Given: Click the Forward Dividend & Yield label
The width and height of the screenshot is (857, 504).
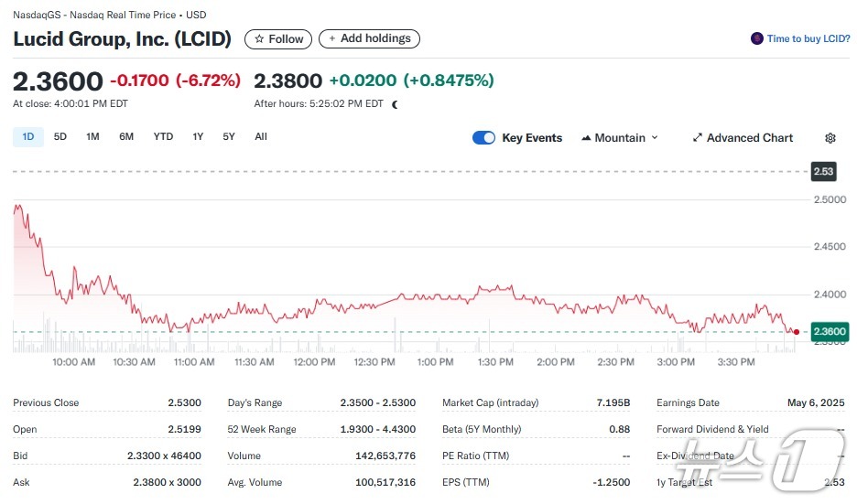Looking at the screenshot, I should click(x=712, y=430).
